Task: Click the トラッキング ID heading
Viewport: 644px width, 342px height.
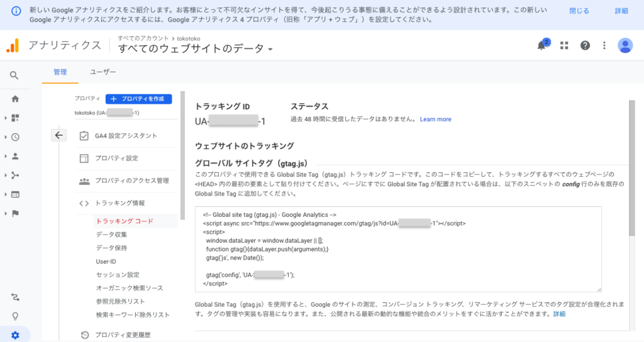Action: [222, 107]
